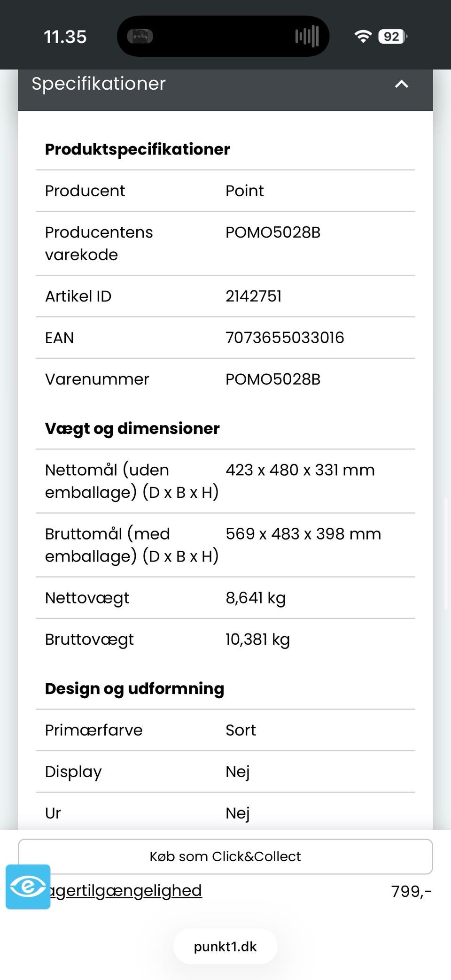Screen dimensions: 451x980
Task: Tap the Vægt og dimensioner heading
Action: click(x=132, y=429)
